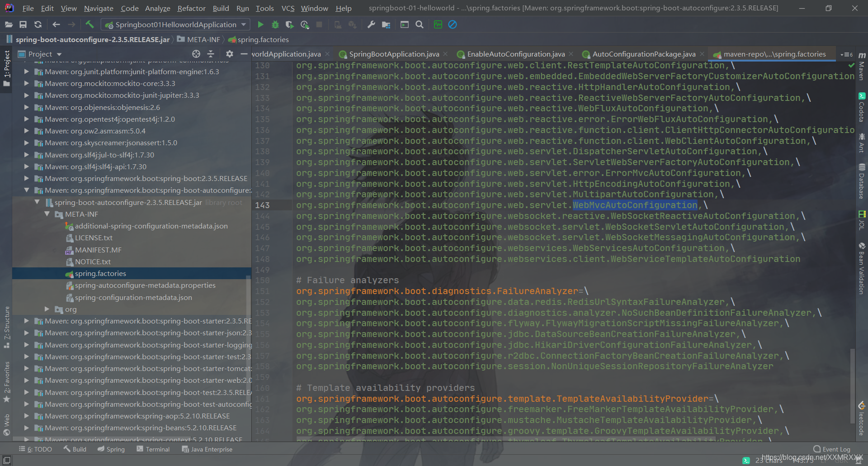The image size is (868, 466).
Task: Select spring.factories in the project tree
Action: [x=100, y=273]
